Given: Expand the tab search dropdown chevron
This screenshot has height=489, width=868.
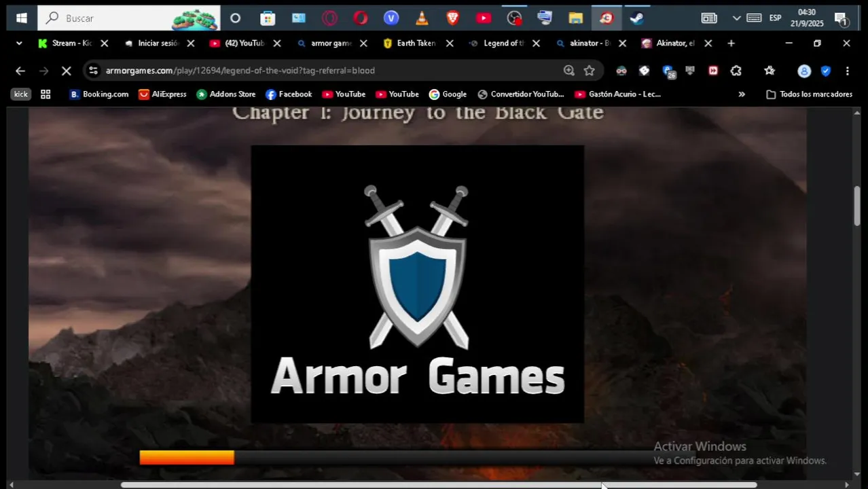Looking at the screenshot, I should pyautogui.click(x=19, y=43).
